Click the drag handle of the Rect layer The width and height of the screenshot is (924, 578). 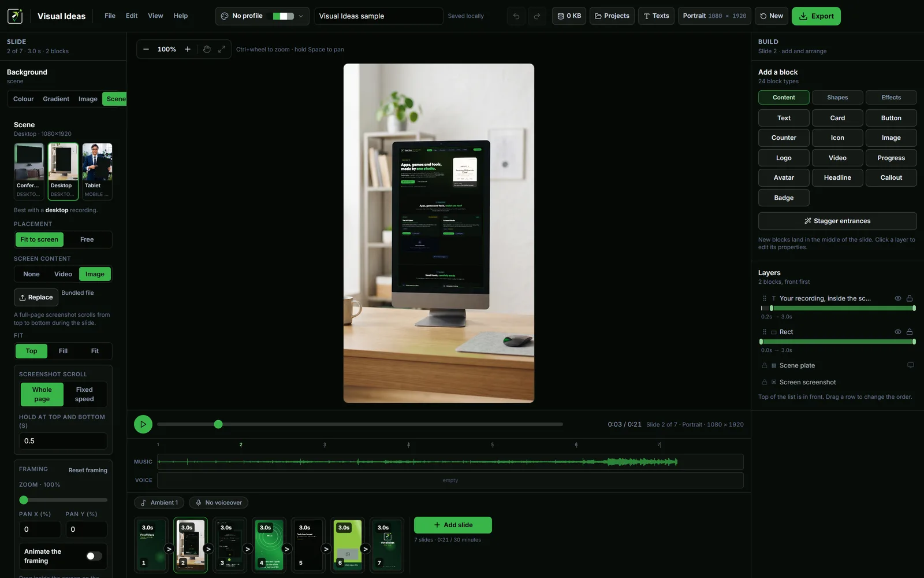pos(765,332)
